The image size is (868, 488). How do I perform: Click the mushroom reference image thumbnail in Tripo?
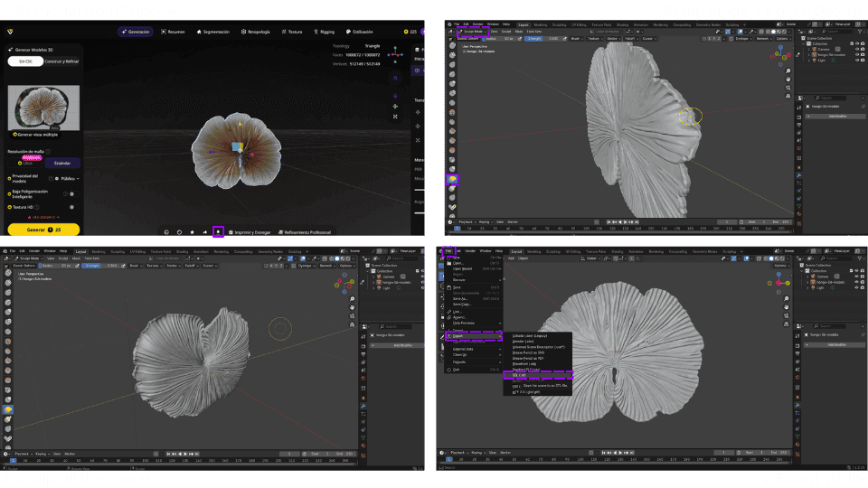[43, 108]
